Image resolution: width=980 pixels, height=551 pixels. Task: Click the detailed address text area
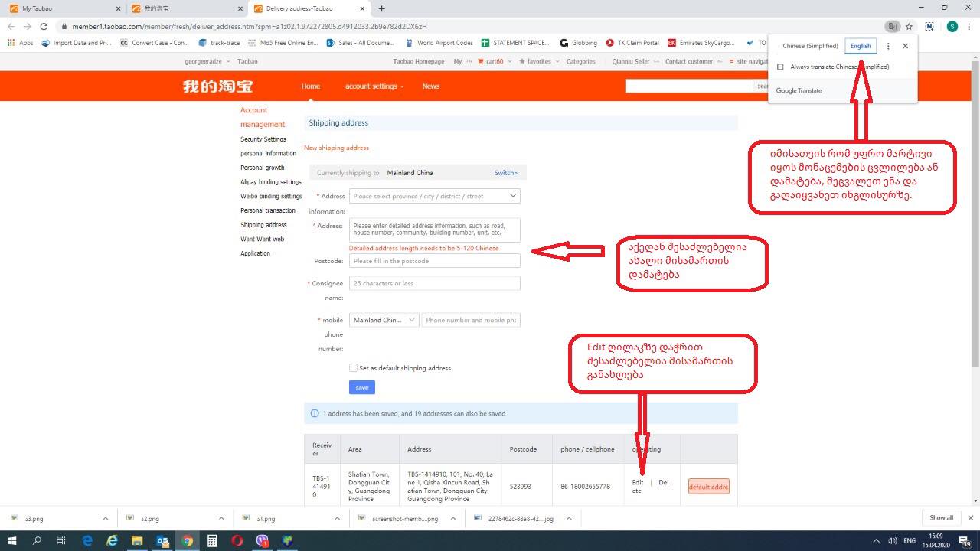pos(434,230)
